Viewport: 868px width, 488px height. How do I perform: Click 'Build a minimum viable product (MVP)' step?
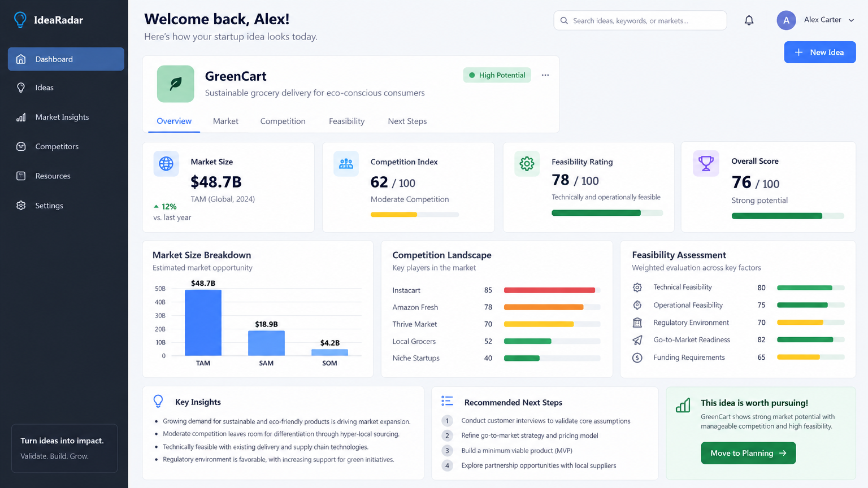click(517, 451)
